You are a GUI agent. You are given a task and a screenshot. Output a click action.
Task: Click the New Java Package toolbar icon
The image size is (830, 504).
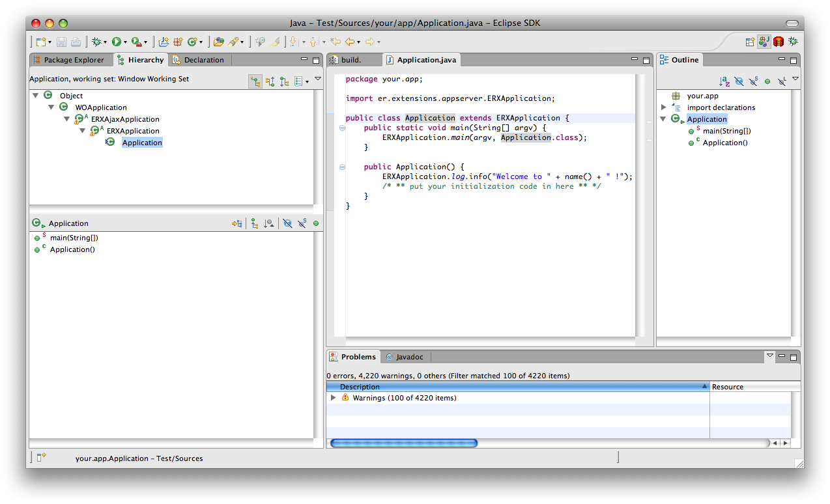click(177, 42)
